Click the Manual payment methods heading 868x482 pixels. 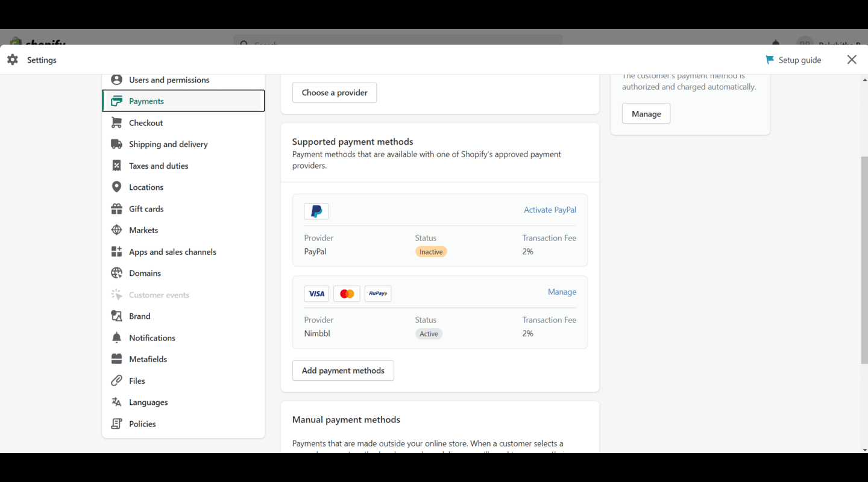point(346,419)
